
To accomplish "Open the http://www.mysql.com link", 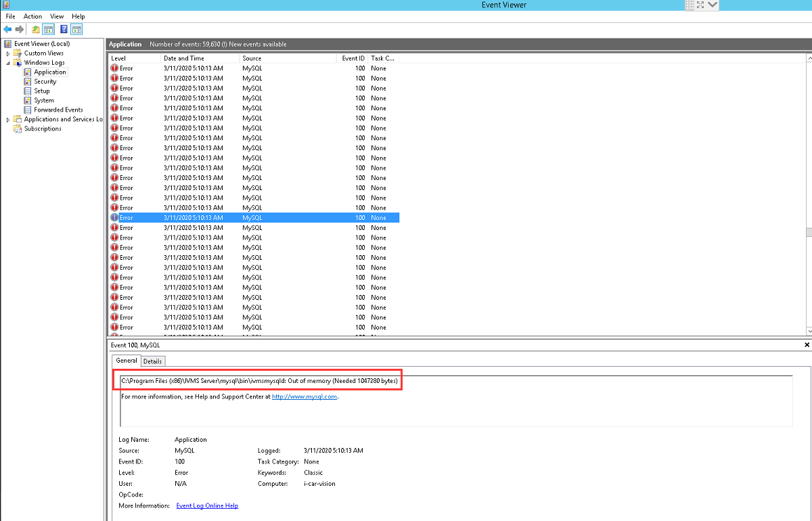I will (x=304, y=397).
